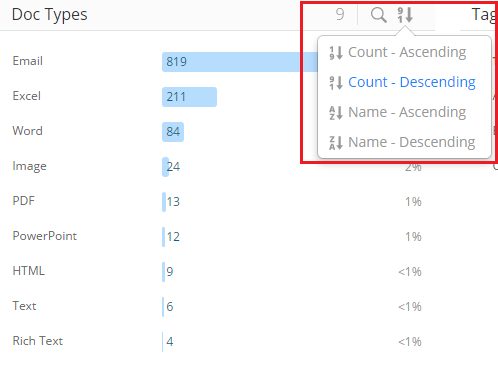The width and height of the screenshot is (498, 371).
Task: Click the HTML percentage <1%
Action: (410, 272)
